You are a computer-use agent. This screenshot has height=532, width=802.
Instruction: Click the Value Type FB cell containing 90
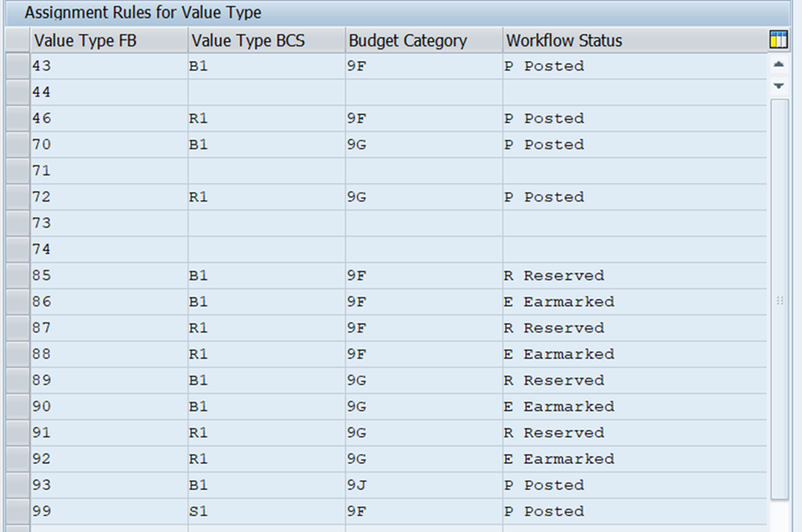[109, 406]
